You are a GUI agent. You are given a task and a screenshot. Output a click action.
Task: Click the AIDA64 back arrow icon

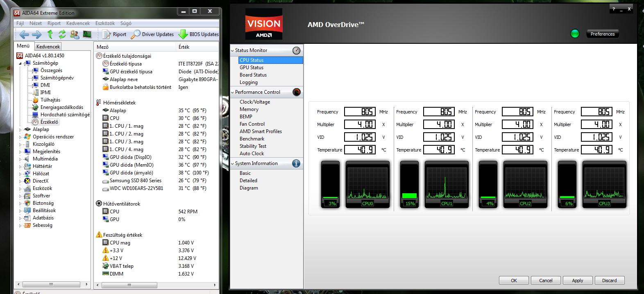tap(24, 34)
